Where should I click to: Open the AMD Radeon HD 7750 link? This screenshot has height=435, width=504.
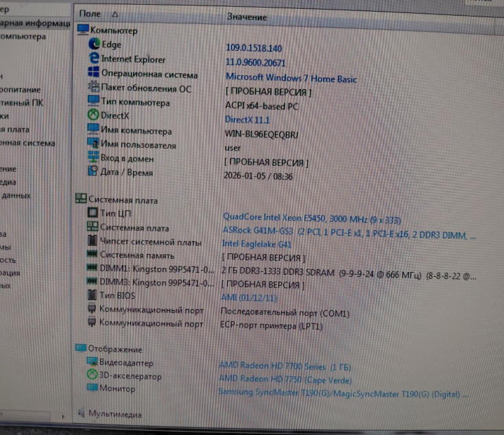(x=285, y=380)
